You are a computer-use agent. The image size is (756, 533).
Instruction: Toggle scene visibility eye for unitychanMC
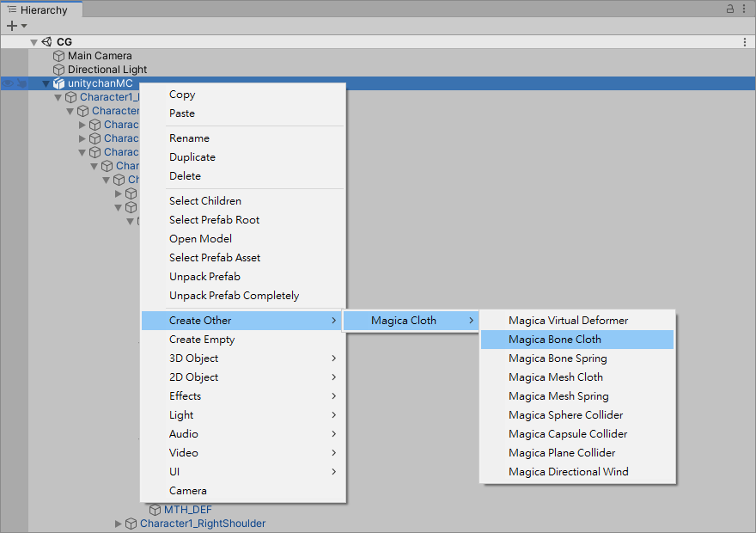pyautogui.click(x=8, y=83)
